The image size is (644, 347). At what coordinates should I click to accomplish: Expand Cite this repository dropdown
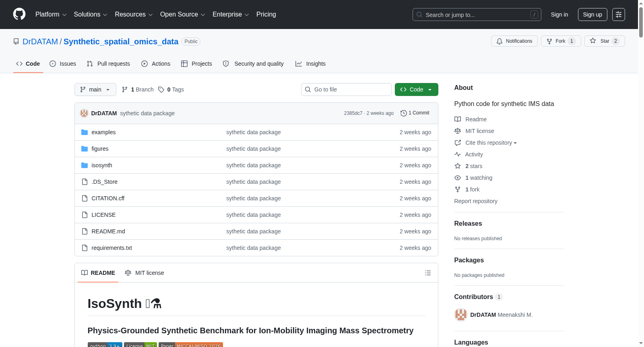click(491, 143)
